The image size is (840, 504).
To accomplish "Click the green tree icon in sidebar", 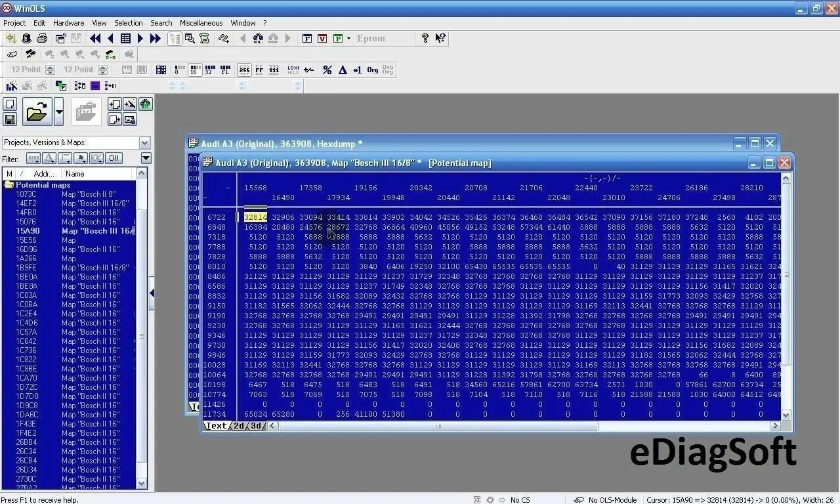I will point(145,104).
